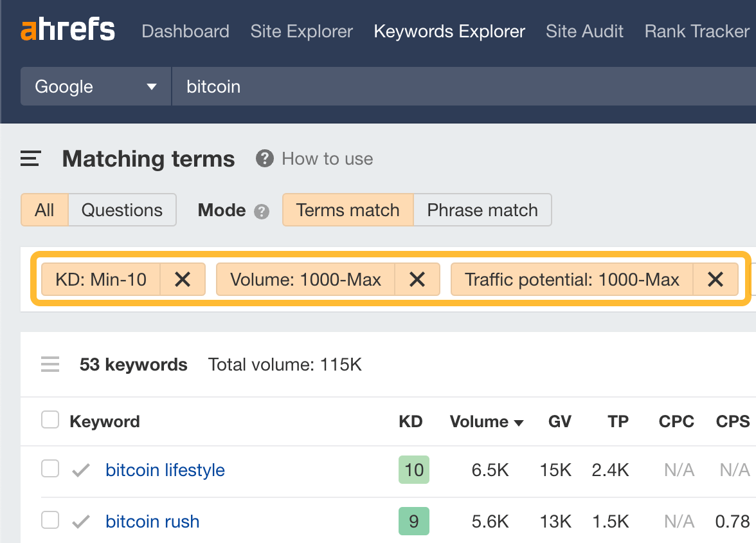Click the How to use help icon
The width and height of the screenshot is (756, 543).
(264, 158)
